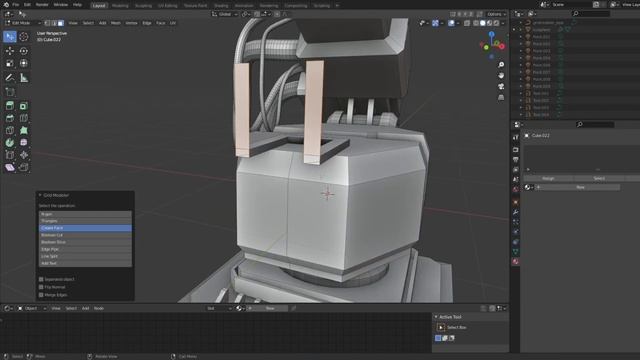Open the Edit Mode dropdown
The width and height of the screenshot is (640, 360).
23,23
